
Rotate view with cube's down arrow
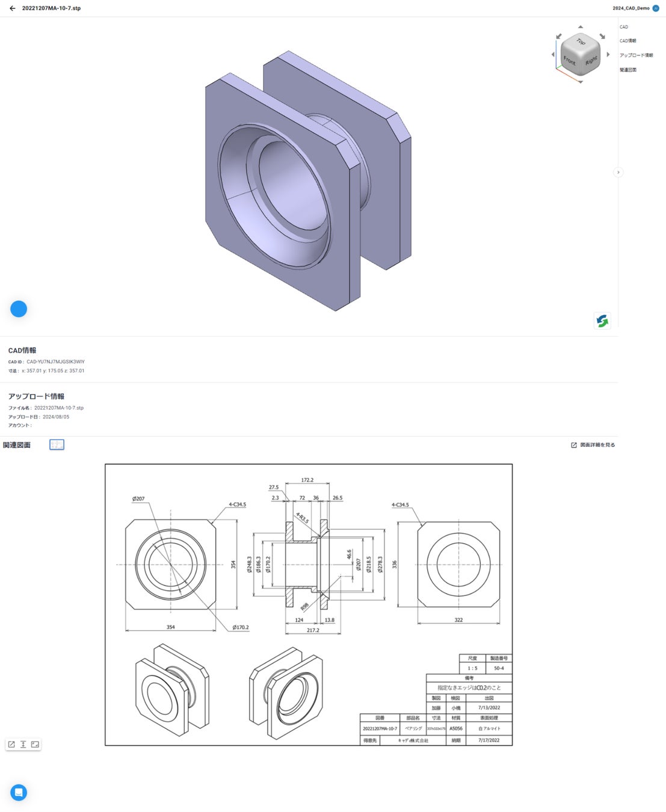coord(581,82)
